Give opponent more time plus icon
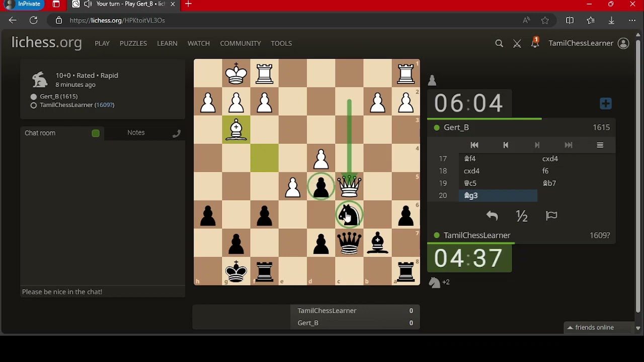Image resolution: width=644 pixels, height=362 pixels. point(606,104)
